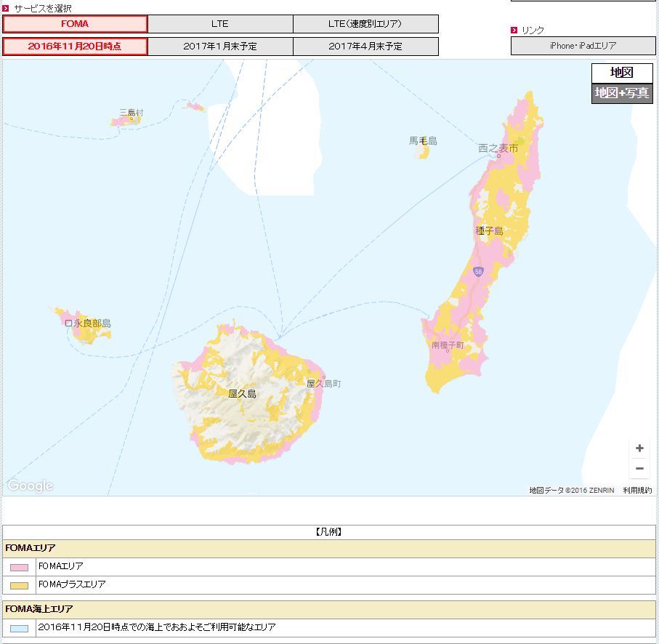Show 2017年4月末予定 coverage forecast
The width and height of the screenshot is (659, 644).
[365, 47]
